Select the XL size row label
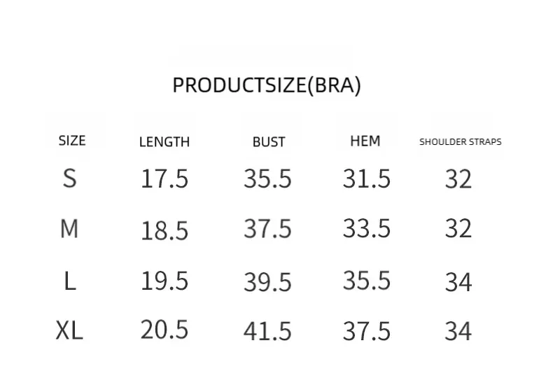The width and height of the screenshot is (553, 392). [69, 330]
